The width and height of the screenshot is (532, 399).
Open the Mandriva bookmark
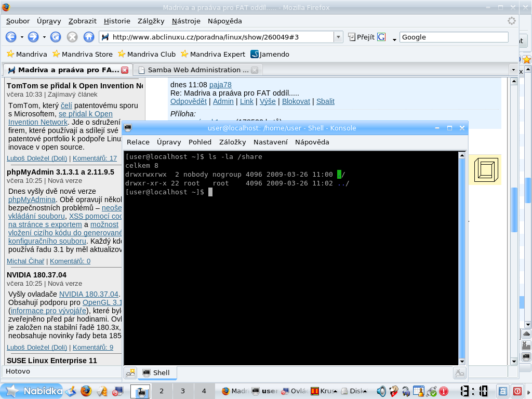(27, 54)
